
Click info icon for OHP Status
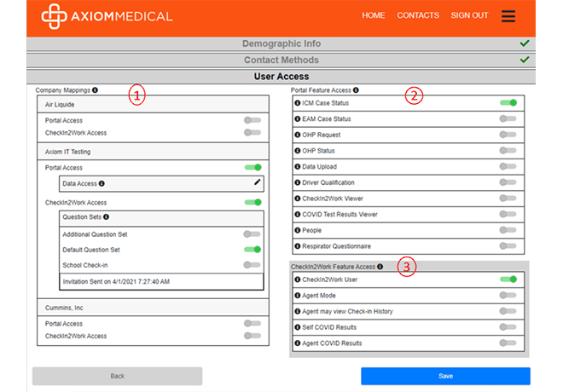click(298, 151)
